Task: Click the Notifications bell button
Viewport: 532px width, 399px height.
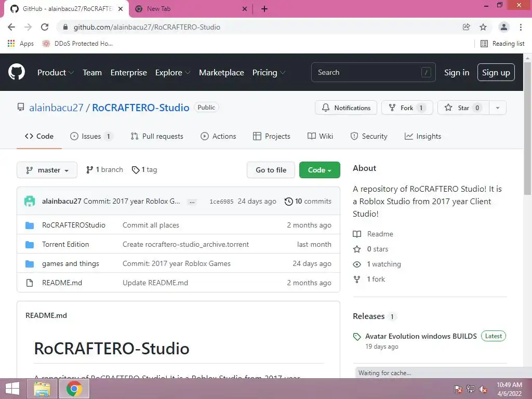Action: coord(345,108)
